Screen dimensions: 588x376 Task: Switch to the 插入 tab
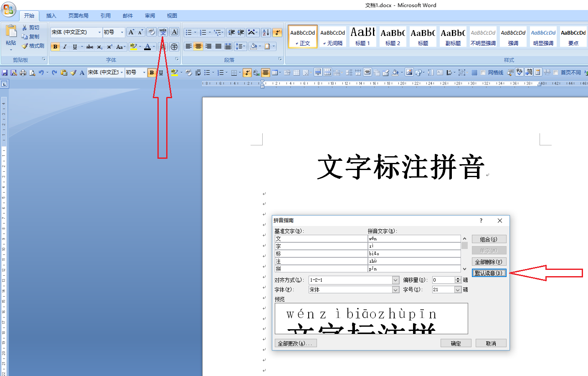[x=51, y=16]
